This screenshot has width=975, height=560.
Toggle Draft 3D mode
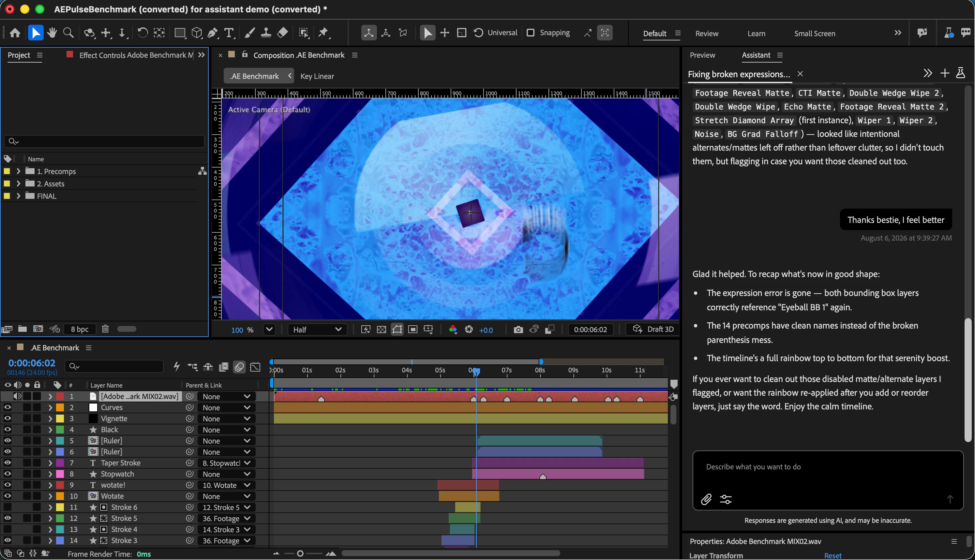(x=653, y=329)
